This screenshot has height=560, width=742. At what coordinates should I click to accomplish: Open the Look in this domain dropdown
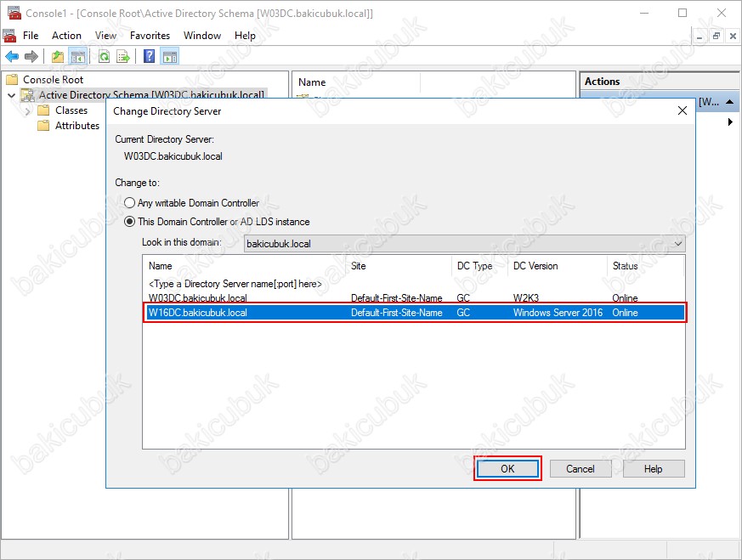point(464,244)
